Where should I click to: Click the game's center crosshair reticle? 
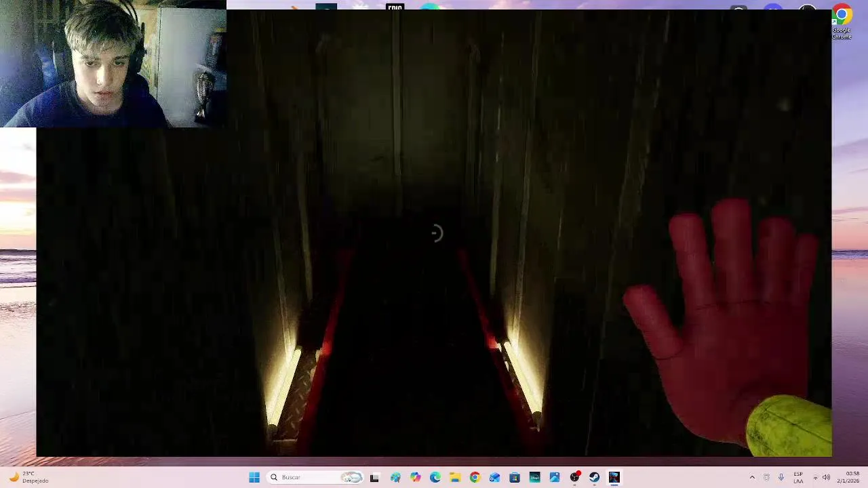(x=436, y=233)
